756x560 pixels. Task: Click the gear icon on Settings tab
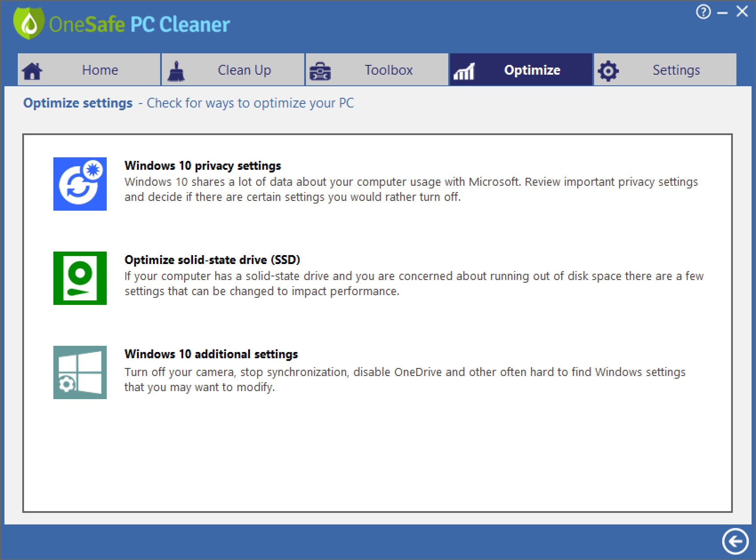[608, 71]
